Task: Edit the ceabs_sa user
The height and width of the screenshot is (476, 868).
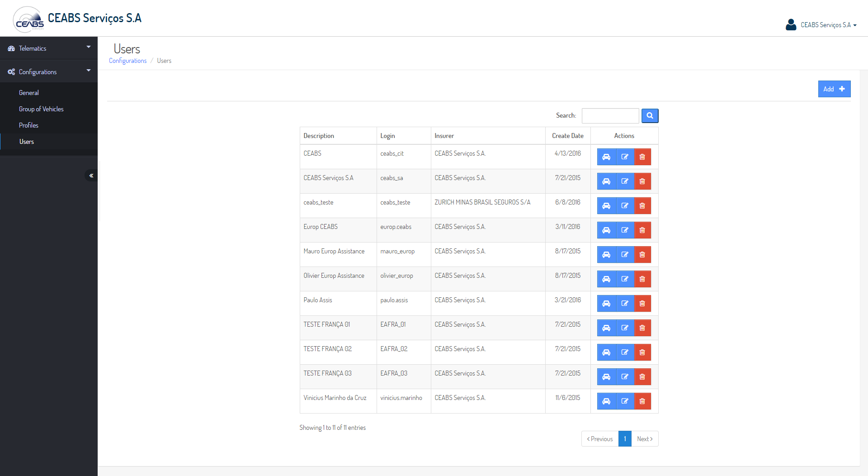Action: [625, 181]
